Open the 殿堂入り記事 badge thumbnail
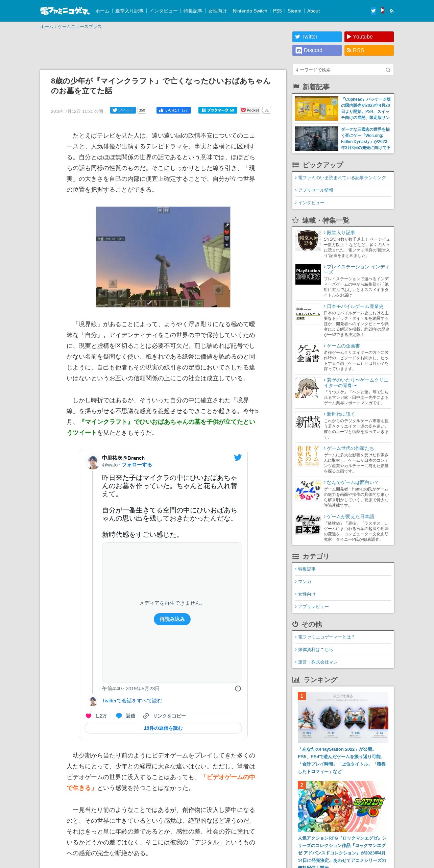 click(308, 240)
